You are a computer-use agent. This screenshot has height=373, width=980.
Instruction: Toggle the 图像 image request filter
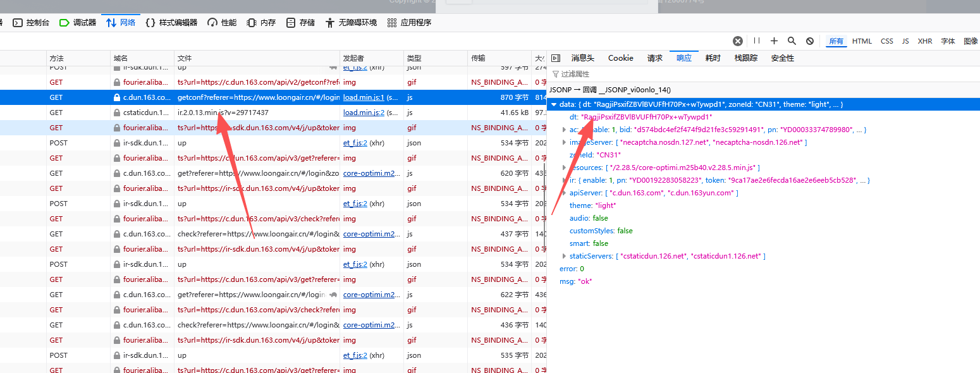[971, 41]
